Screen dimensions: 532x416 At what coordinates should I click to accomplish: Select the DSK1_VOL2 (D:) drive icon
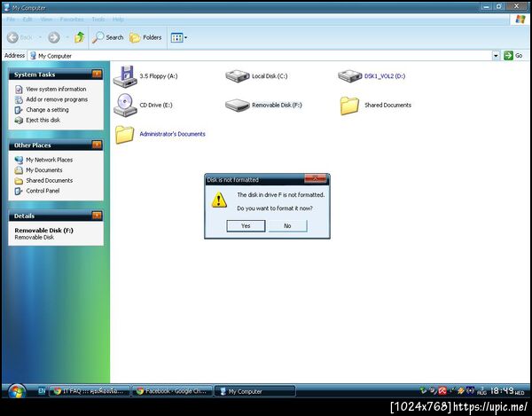pyautogui.click(x=350, y=75)
